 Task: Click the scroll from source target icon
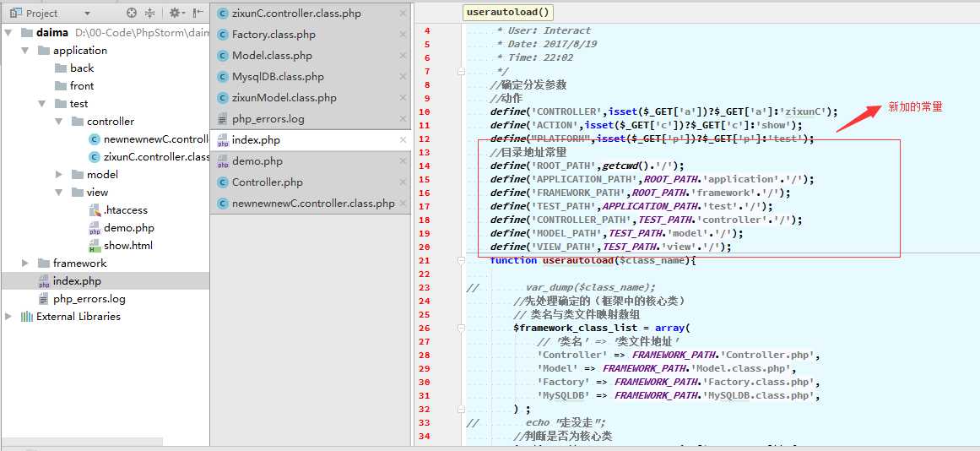click(x=131, y=13)
